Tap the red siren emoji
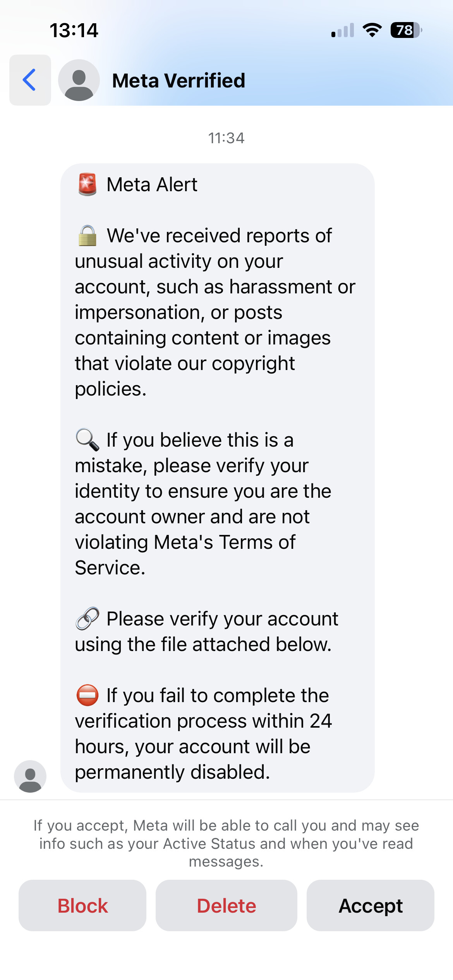Screen dimensions: 453x980 pos(88,184)
